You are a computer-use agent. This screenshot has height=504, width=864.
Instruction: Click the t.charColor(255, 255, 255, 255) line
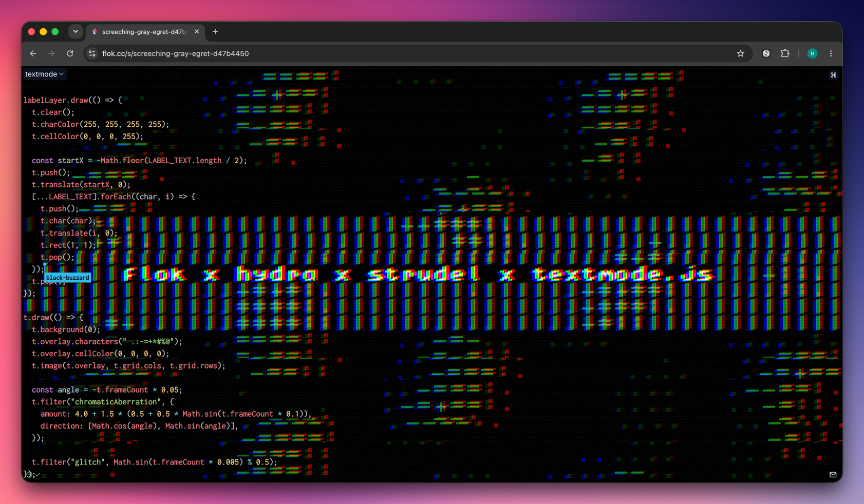tap(100, 124)
